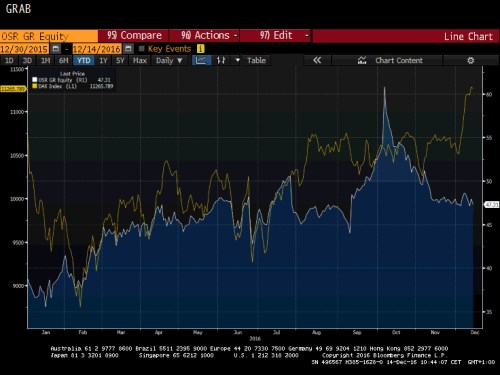
Task: Switch to the 1D range tab
Action: (9, 60)
